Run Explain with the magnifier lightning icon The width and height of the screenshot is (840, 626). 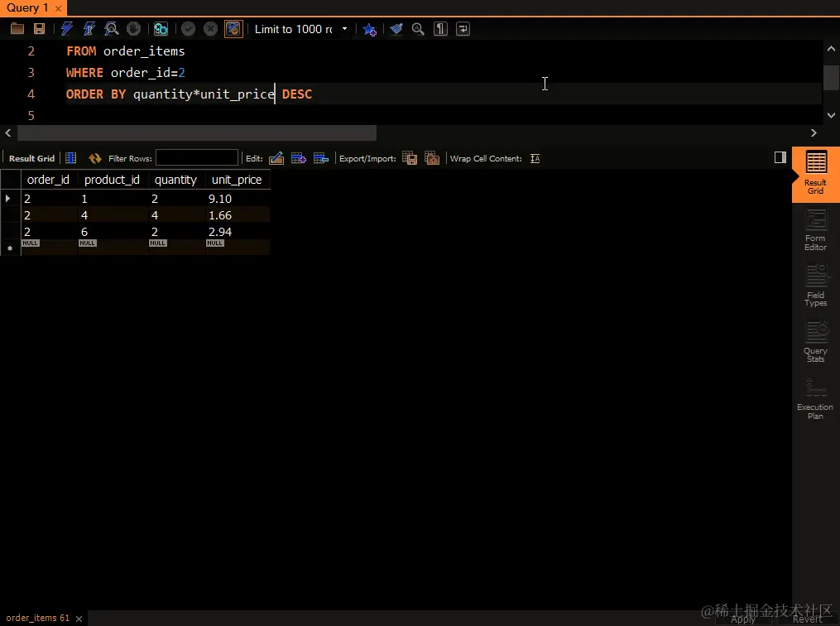coord(112,29)
